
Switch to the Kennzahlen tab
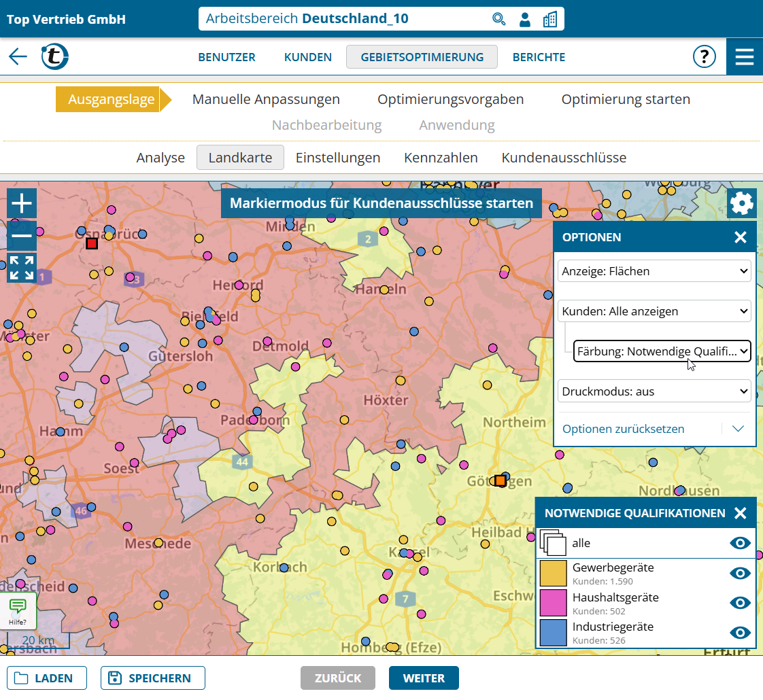(x=441, y=158)
